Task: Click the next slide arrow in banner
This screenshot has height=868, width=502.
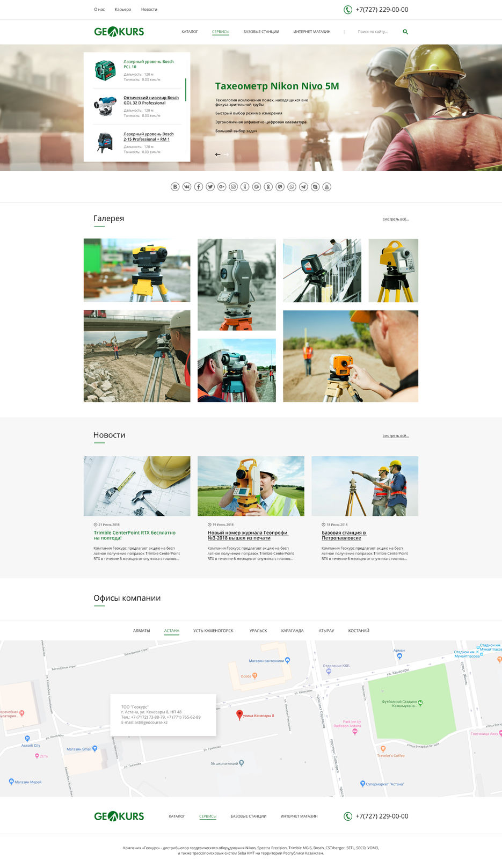Action: (x=226, y=155)
